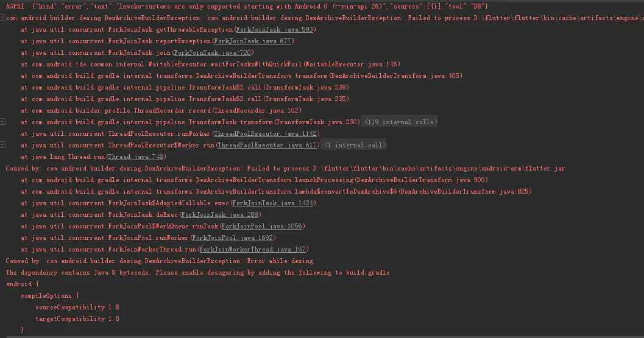Viewport: 644px width, 338px height.
Task: Open ThreadPoolExecutor.java:617 link
Action: (x=267, y=145)
